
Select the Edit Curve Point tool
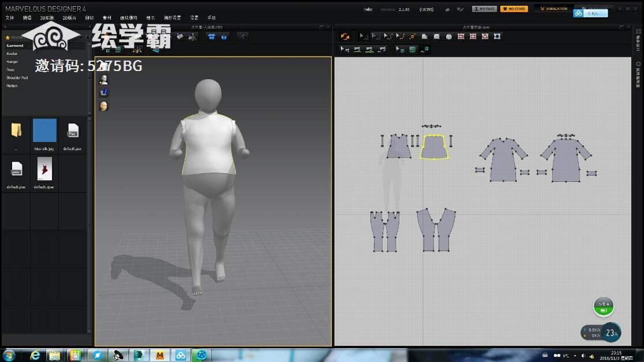coord(400,36)
